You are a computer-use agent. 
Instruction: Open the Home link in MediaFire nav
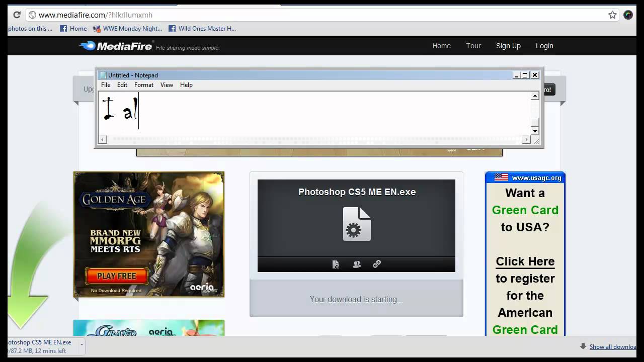tap(441, 46)
